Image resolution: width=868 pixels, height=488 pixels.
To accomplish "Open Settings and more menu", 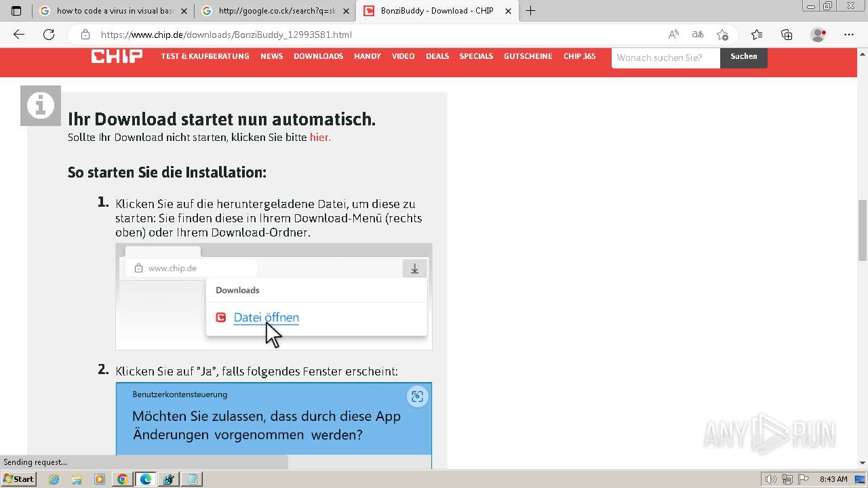I will [x=849, y=35].
